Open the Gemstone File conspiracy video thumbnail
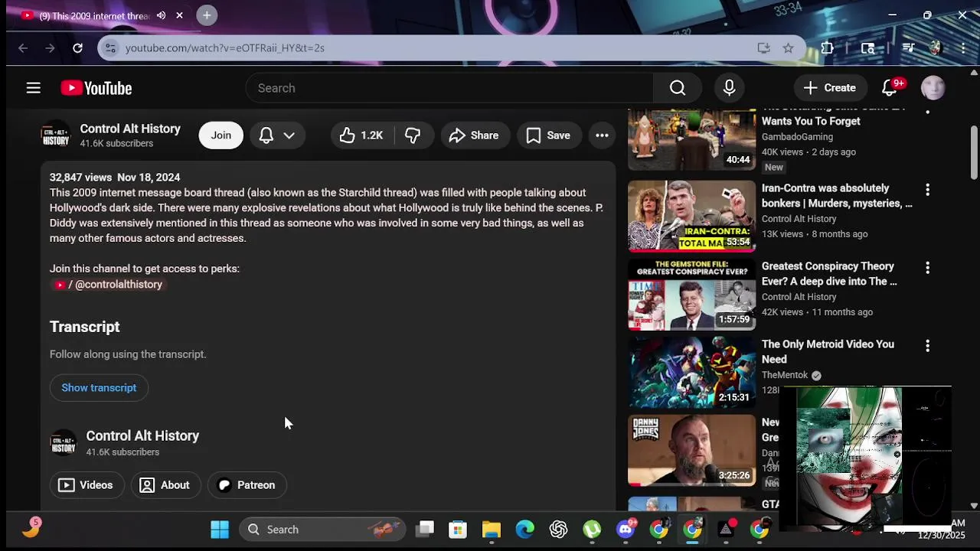This screenshot has height=551, width=980. [x=691, y=295]
